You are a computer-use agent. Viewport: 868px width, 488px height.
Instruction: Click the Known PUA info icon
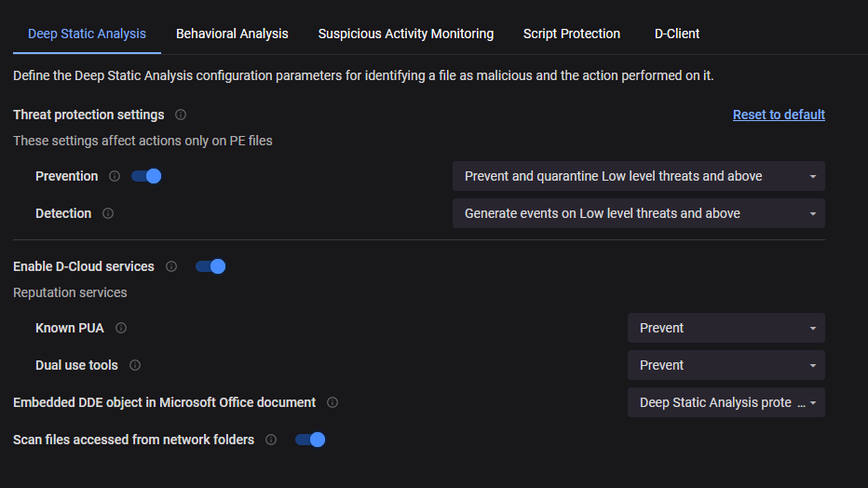point(121,328)
